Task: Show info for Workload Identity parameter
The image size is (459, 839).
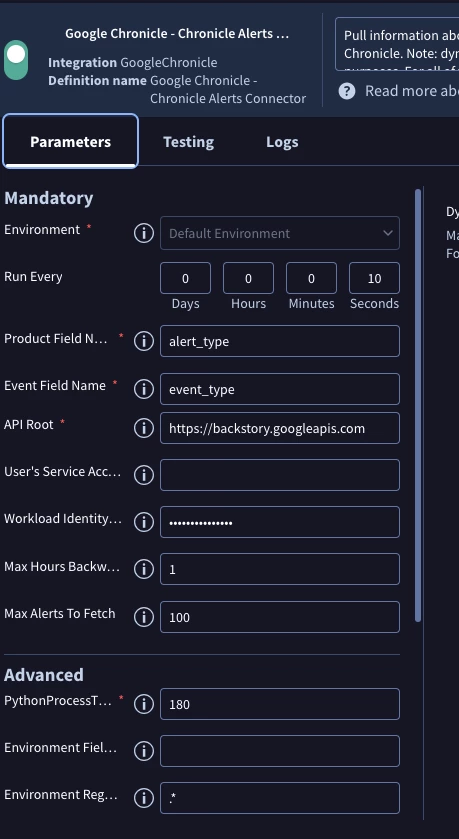Action: coord(143,522)
